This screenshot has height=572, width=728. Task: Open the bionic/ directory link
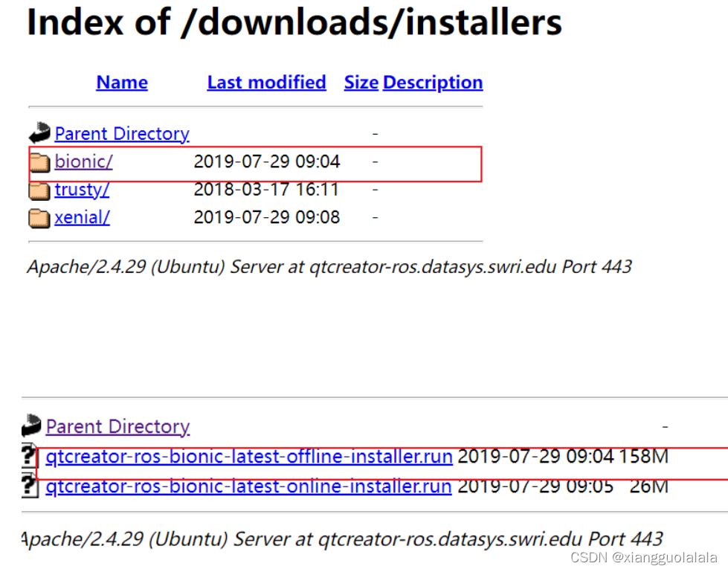[83, 161]
